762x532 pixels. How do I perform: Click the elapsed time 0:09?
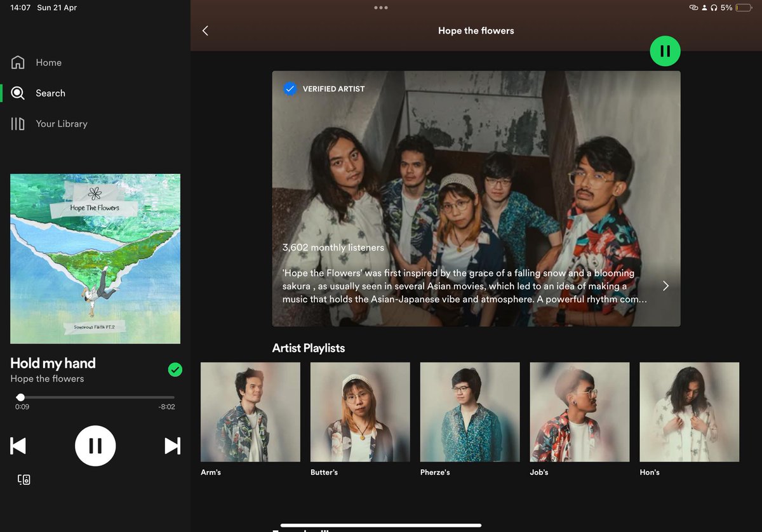pos(22,407)
